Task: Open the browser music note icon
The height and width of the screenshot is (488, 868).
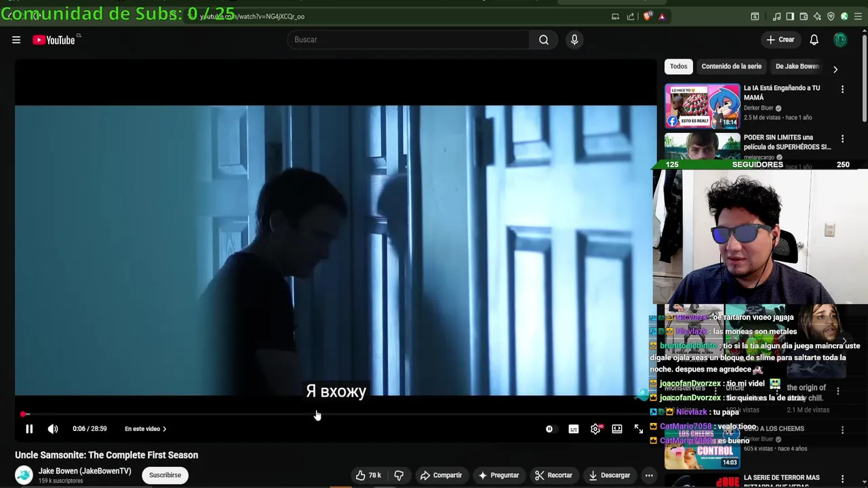Action: [777, 16]
